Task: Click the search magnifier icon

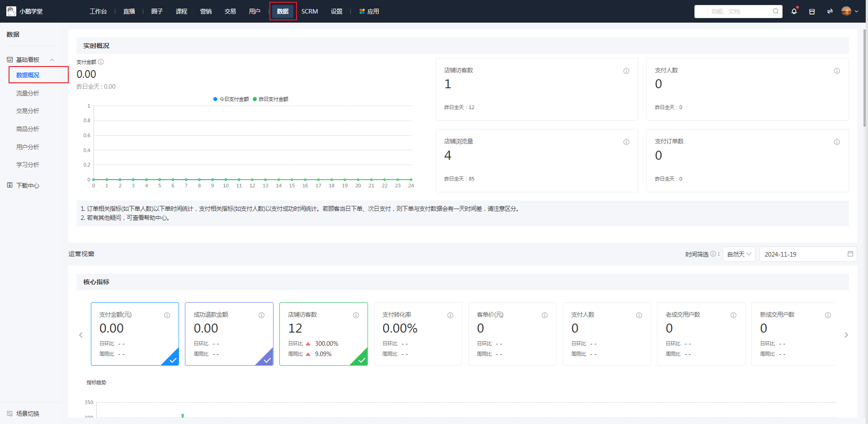Action: [x=775, y=11]
